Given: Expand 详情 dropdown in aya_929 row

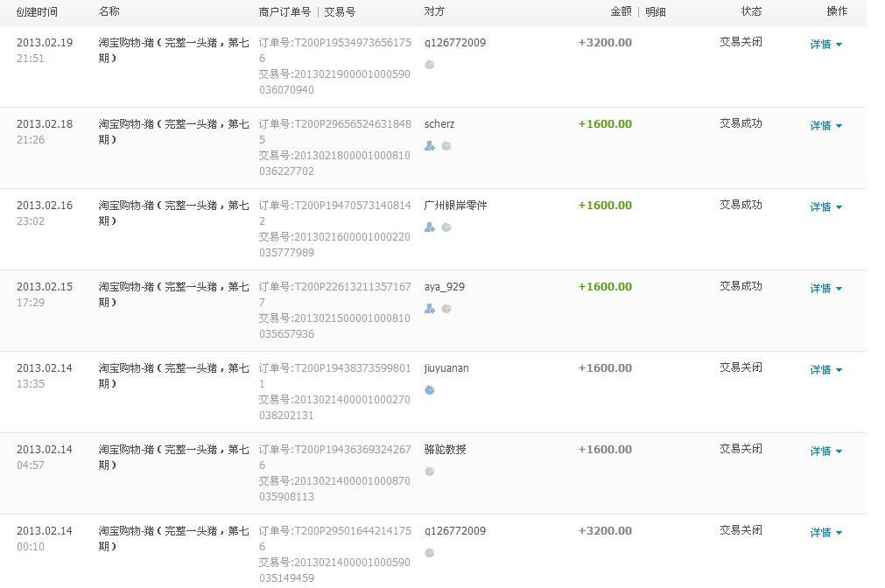Looking at the screenshot, I should point(825,289).
